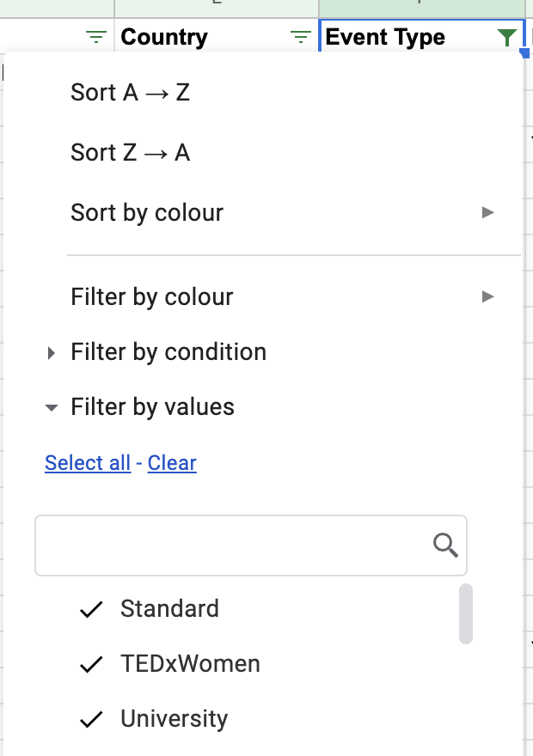
Task: Expand Filter by condition section
Action: pos(52,352)
